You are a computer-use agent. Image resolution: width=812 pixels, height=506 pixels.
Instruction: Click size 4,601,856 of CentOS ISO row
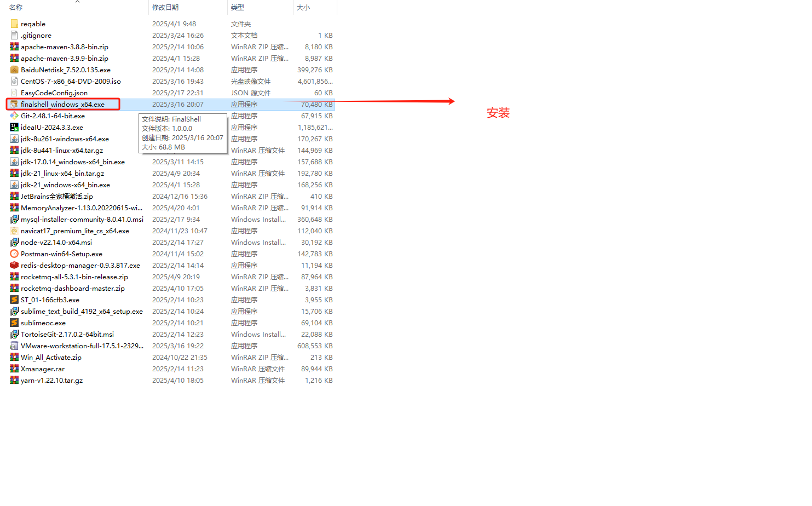coord(315,81)
